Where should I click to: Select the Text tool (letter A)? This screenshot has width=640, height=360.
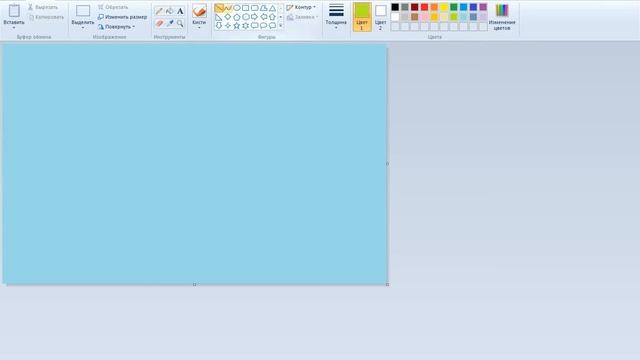[x=180, y=11]
